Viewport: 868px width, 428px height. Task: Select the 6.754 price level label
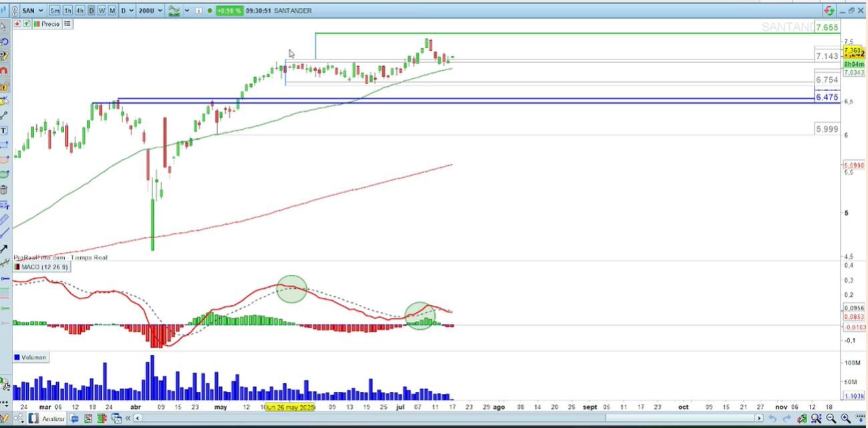click(827, 80)
